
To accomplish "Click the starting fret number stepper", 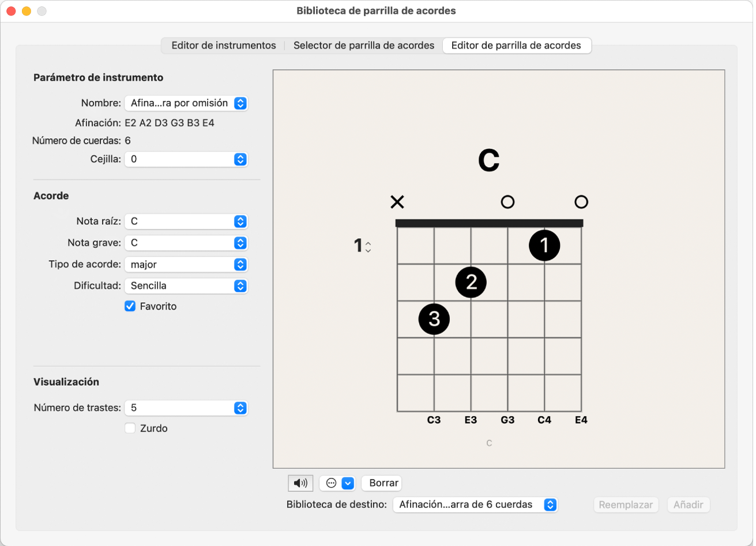I will [368, 246].
